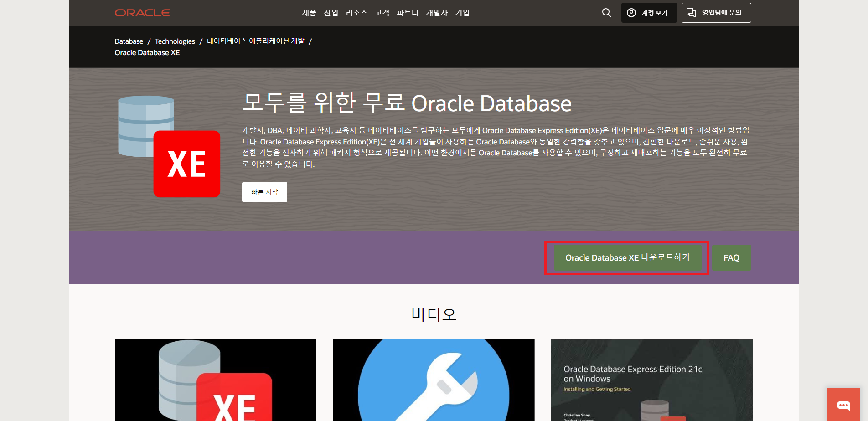Viewport: 868px width, 421px height.
Task: Open the 리소스 menu
Action: pyautogui.click(x=356, y=13)
